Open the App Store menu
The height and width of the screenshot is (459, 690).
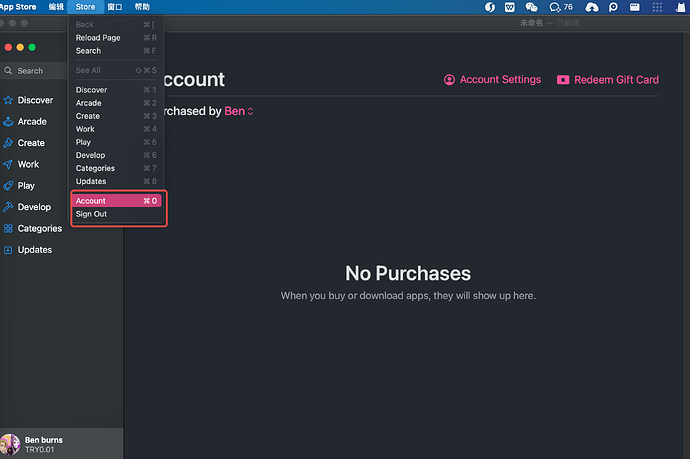18,7
